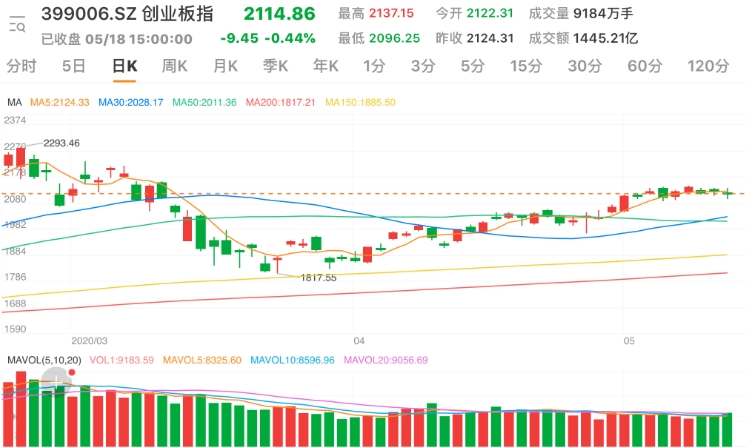Switch to 年K yearly chart
Screen dimensions: 746x448
[326, 67]
